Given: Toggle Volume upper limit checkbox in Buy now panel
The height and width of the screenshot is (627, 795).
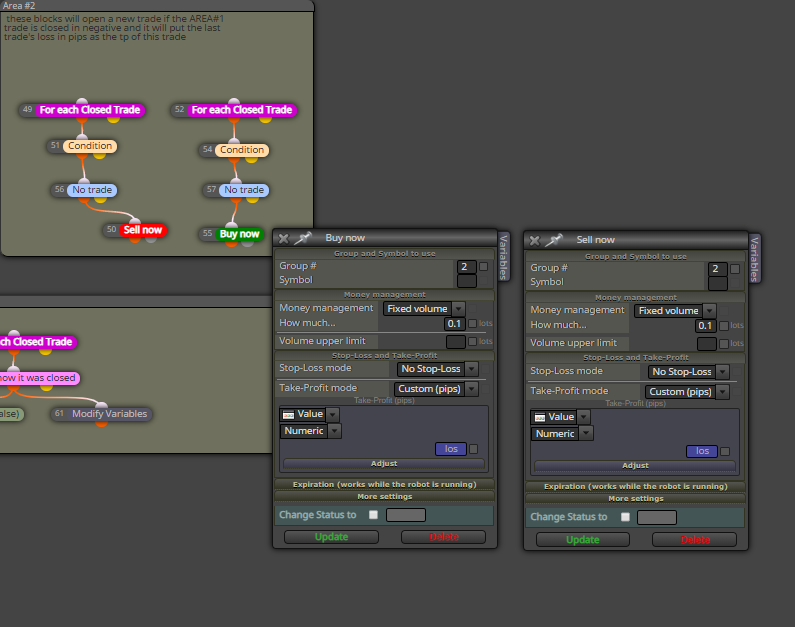Looking at the screenshot, I should [x=473, y=342].
